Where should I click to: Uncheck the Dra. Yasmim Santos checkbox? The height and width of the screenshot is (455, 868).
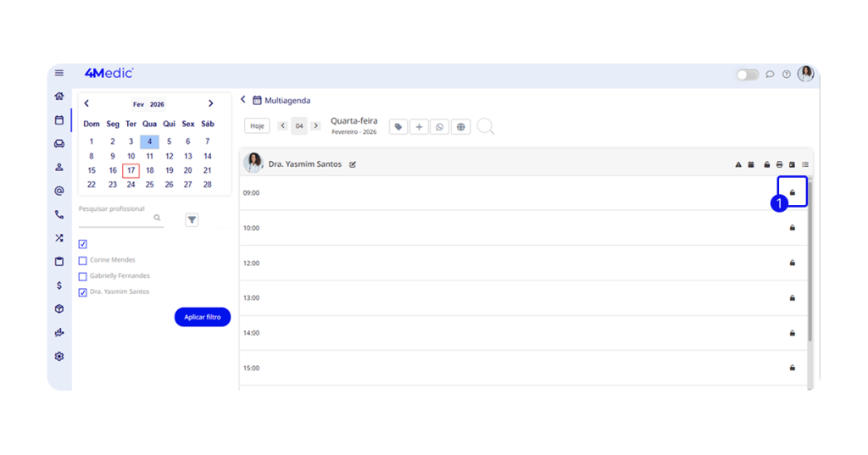(x=83, y=292)
